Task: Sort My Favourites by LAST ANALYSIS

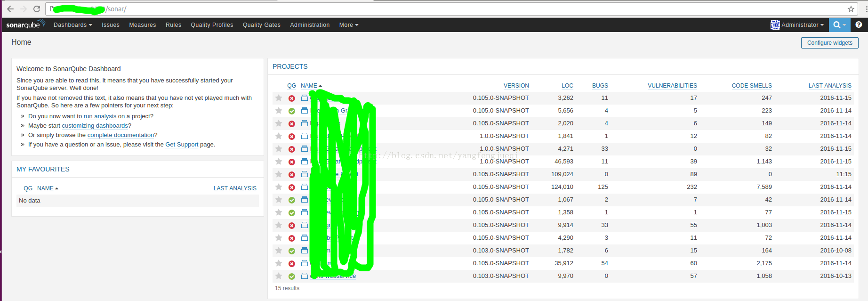Action: point(235,188)
